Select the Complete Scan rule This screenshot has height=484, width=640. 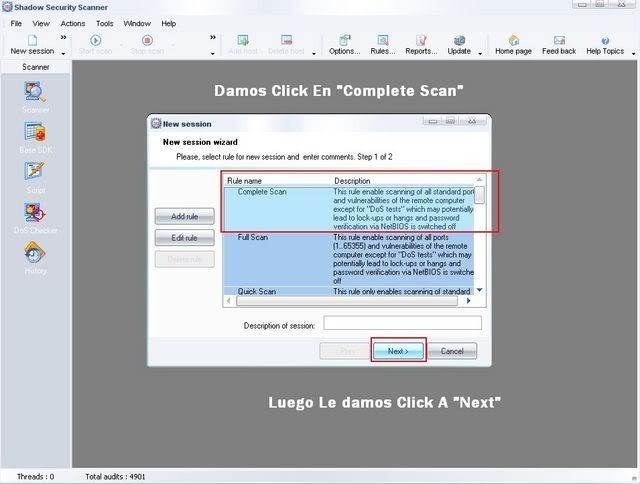(349, 209)
